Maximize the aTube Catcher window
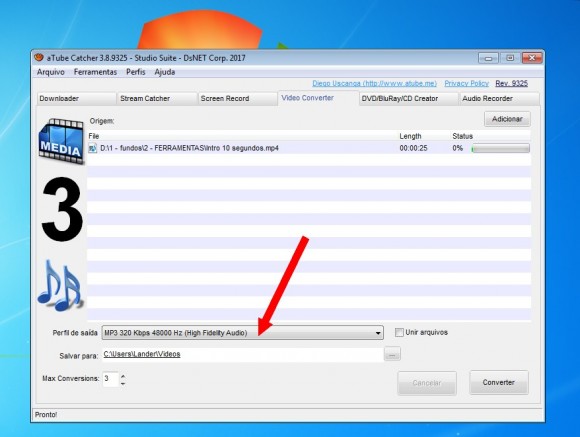This screenshot has height=437, width=580. [510, 58]
